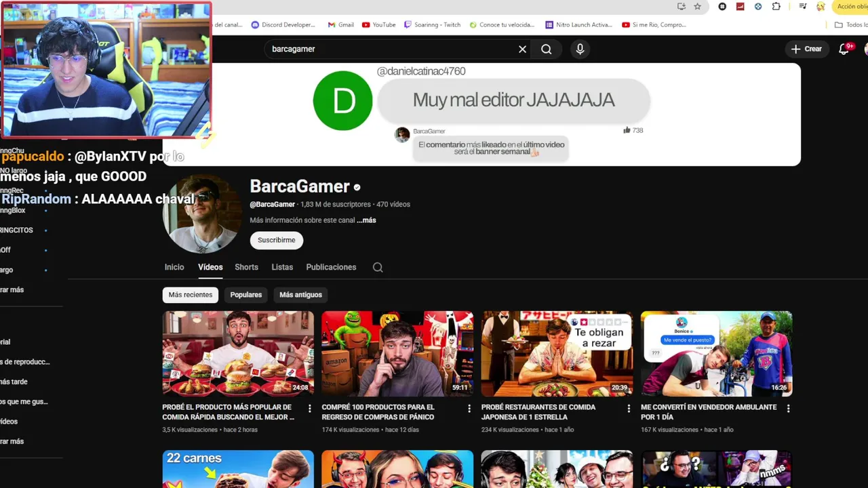868x488 pixels.
Task: Open the Si me Rio, Compro bookmark
Action: click(x=654, y=24)
